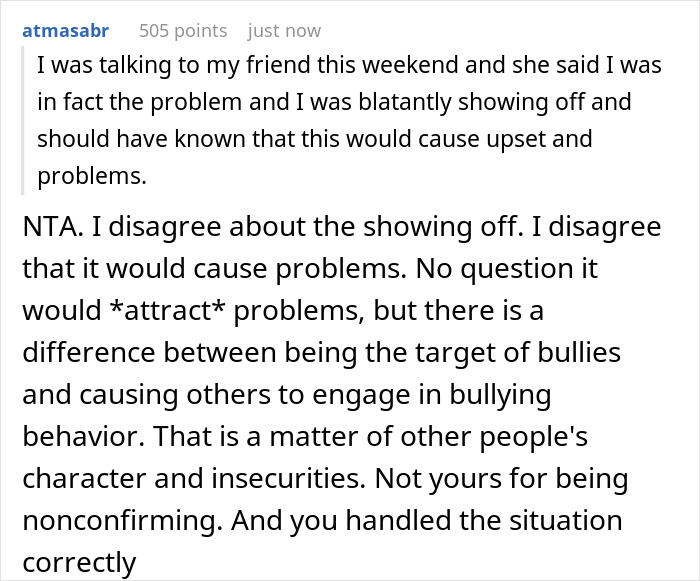Screen dimensions: 700x581
Task: Click the quoted line starting 'should have known'
Action: (x=315, y=138)
